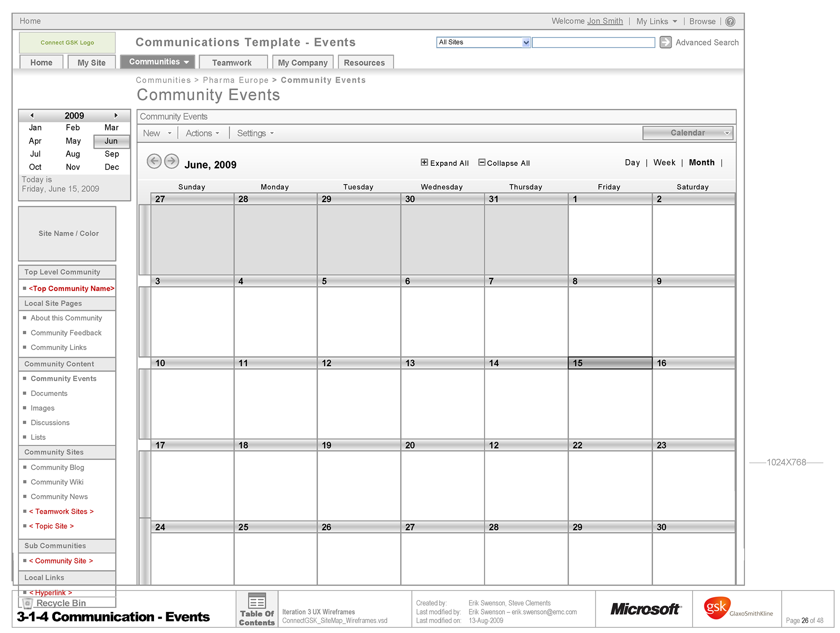The image size is (840, 633).
Task: Switch to the Teamwork tab
Action: click(232, 63)
